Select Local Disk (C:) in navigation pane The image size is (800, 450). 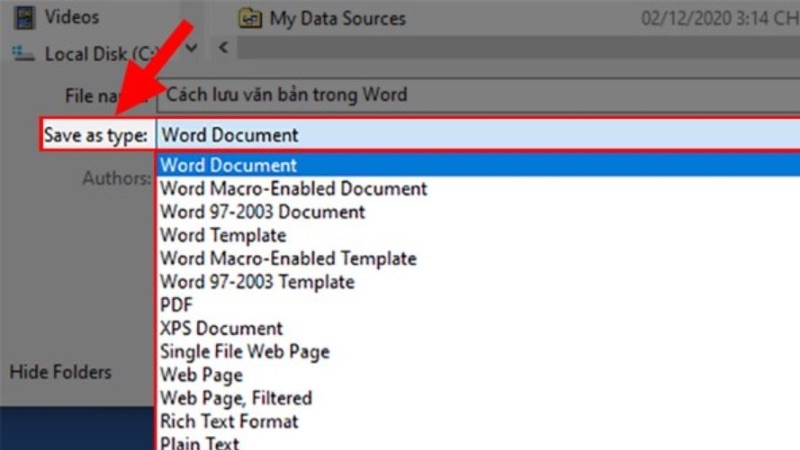point(102,54)
